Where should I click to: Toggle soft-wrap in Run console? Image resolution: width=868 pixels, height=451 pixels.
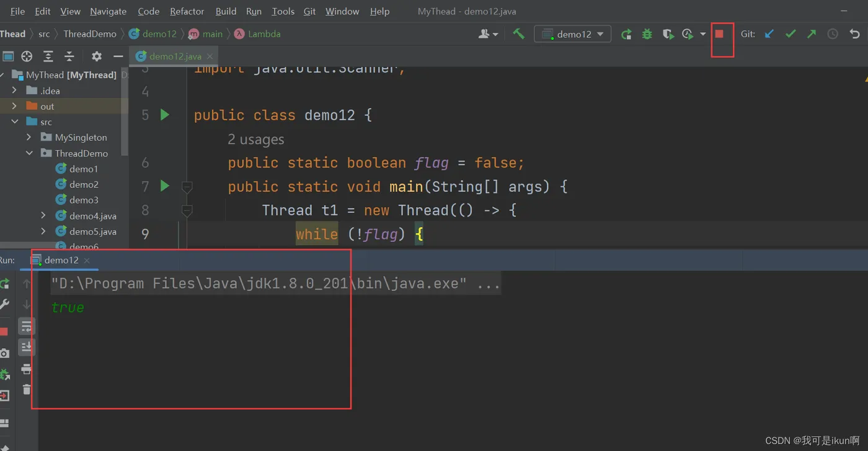click(26, 326)
